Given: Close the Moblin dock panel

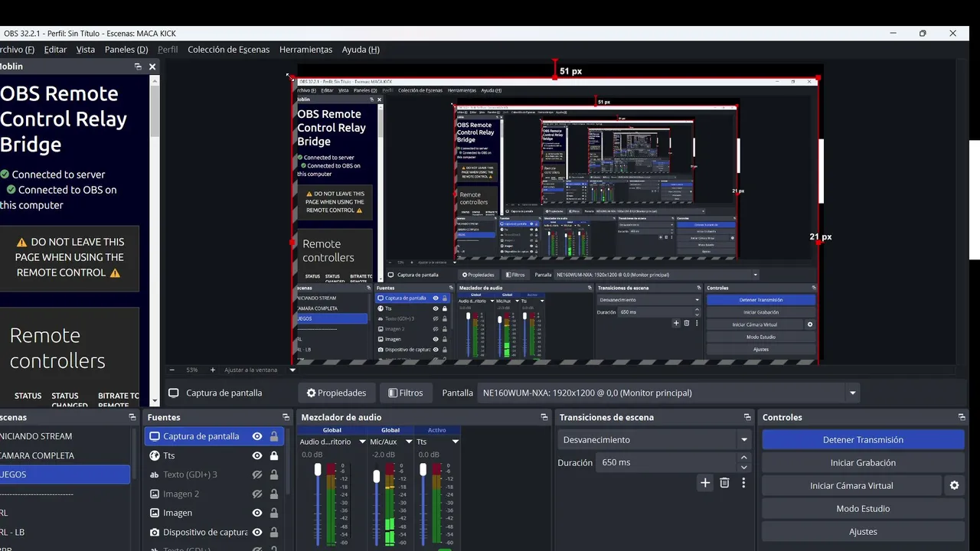Looking at the screenshot, I should (152, 67).
